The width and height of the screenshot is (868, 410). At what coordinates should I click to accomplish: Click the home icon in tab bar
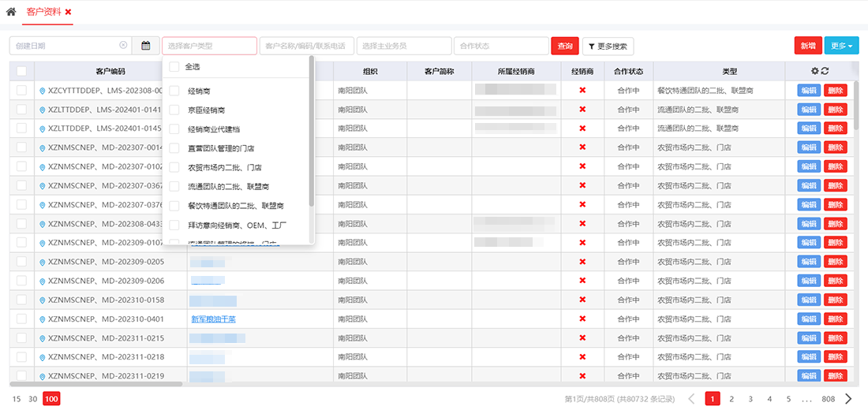click(11, 12)
